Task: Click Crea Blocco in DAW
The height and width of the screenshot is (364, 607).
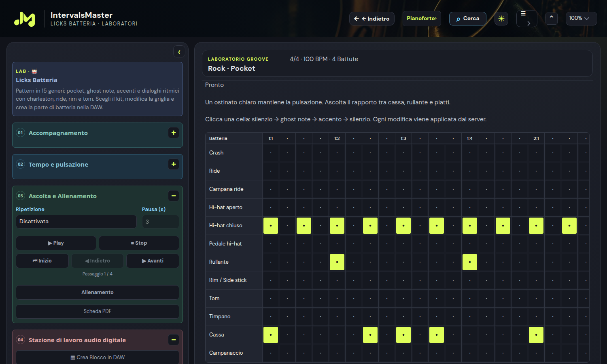Action: [x=98, y=358]
